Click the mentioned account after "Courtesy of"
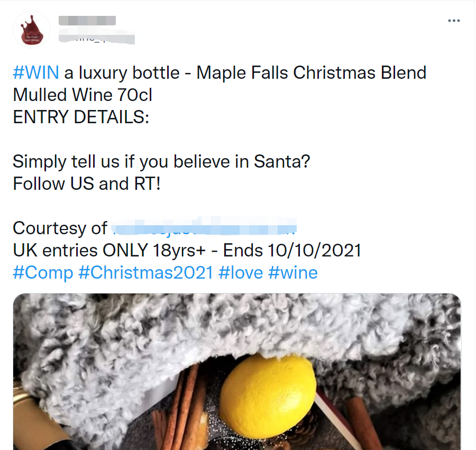The image size is (476, 450). (204, 228)
